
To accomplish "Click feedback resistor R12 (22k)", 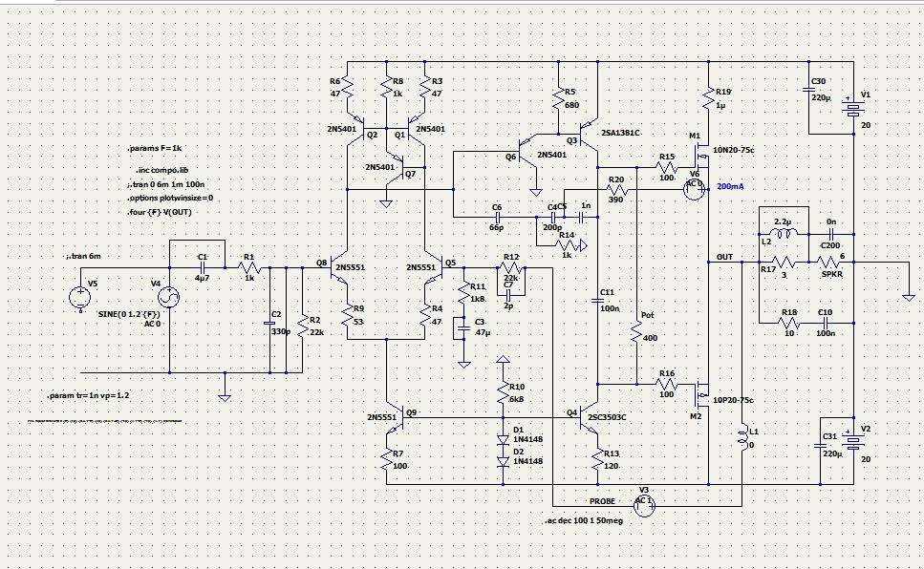I will coord(511,267).
